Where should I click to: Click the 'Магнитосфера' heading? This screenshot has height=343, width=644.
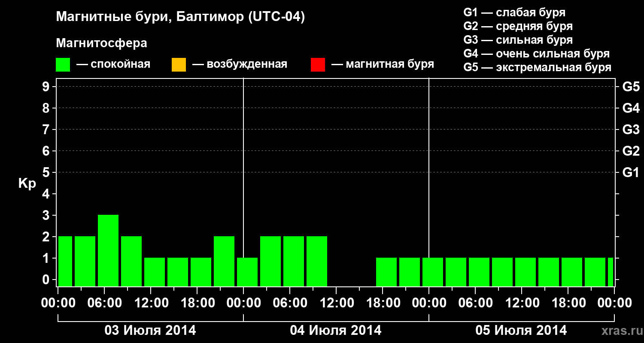(102, 43)
